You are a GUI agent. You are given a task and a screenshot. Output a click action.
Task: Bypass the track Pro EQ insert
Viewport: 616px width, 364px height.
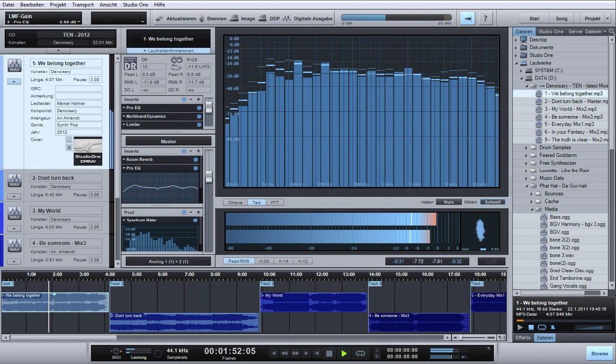coord(199,108)
